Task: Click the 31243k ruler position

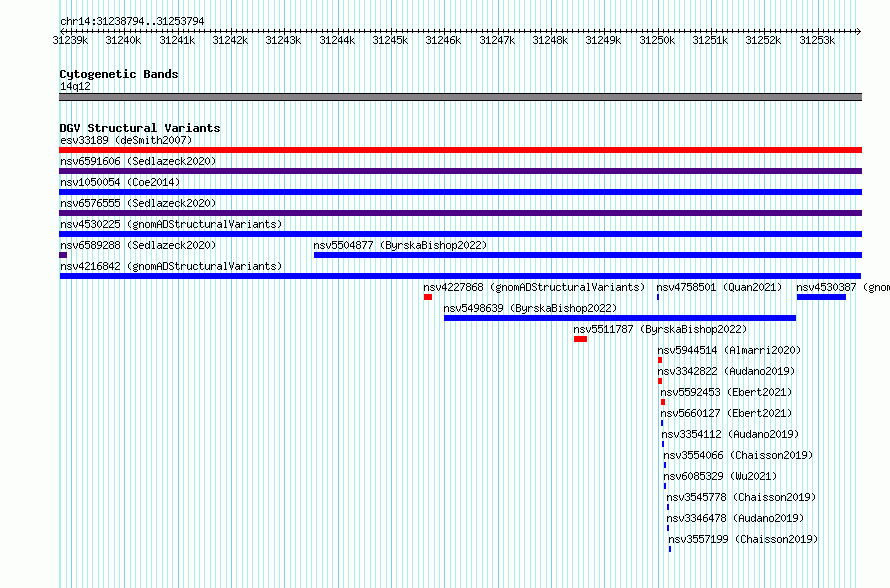Action: [x=283, y=40]
